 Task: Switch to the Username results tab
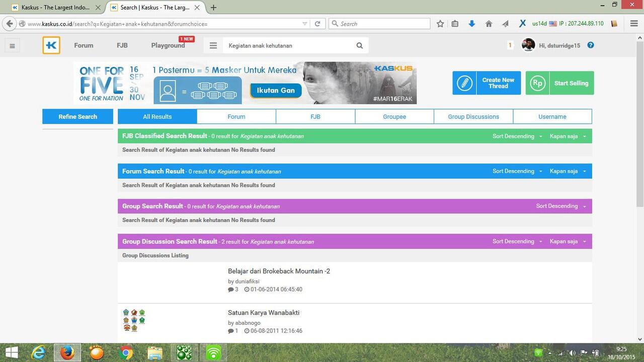[552, 117]
